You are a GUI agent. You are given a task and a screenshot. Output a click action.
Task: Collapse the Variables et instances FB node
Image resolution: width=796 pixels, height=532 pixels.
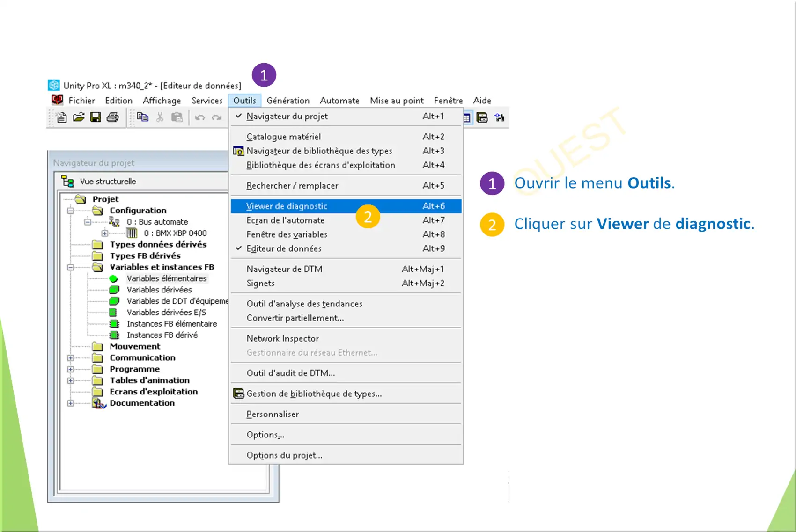(x=70, y=267)
